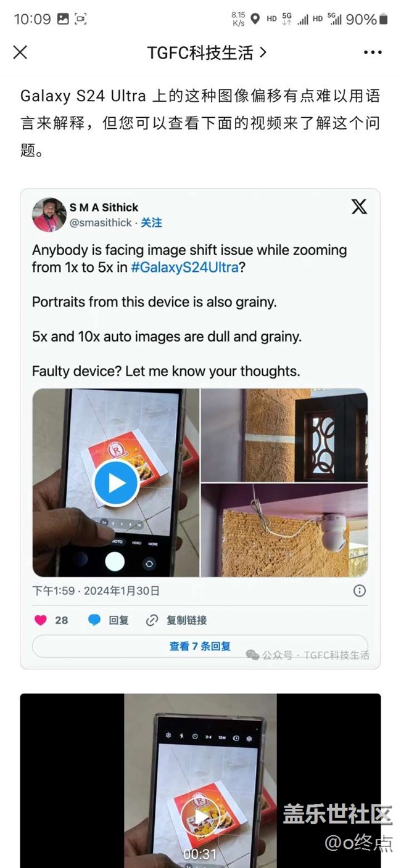Tap the location indicator in status bar
Viewport: 401px width, 868px height.
point(255,19)
